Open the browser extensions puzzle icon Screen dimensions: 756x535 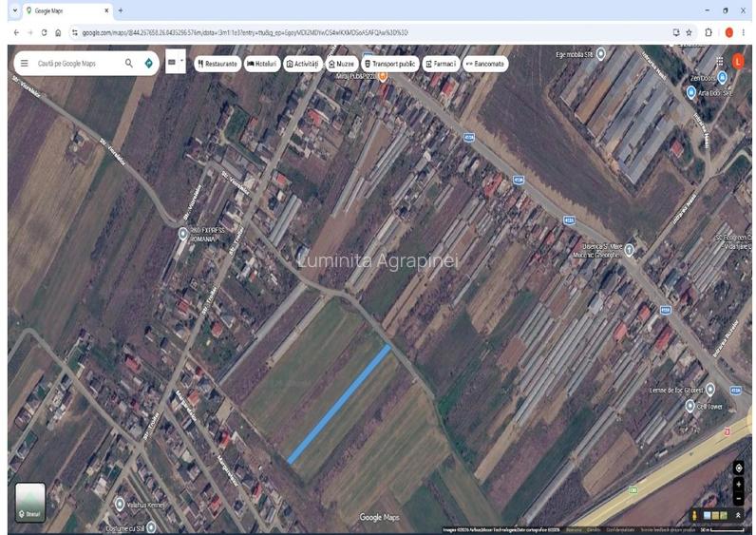coord(709,32)
